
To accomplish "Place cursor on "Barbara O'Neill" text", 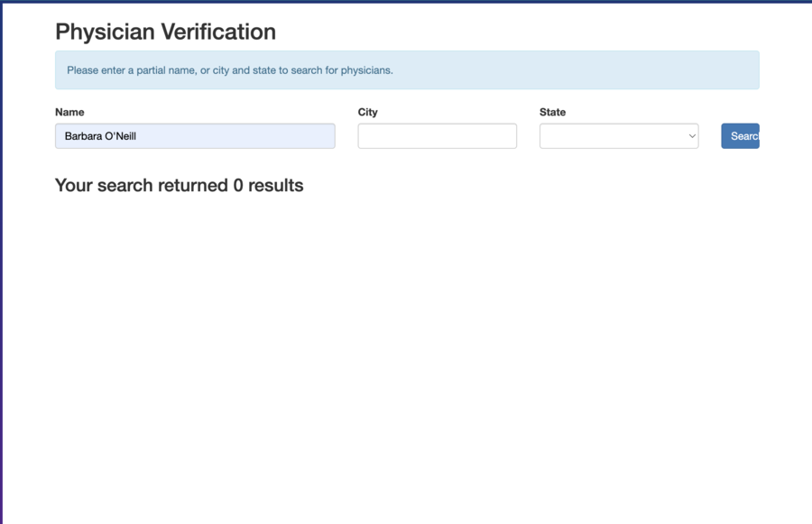I will point(100,136).
